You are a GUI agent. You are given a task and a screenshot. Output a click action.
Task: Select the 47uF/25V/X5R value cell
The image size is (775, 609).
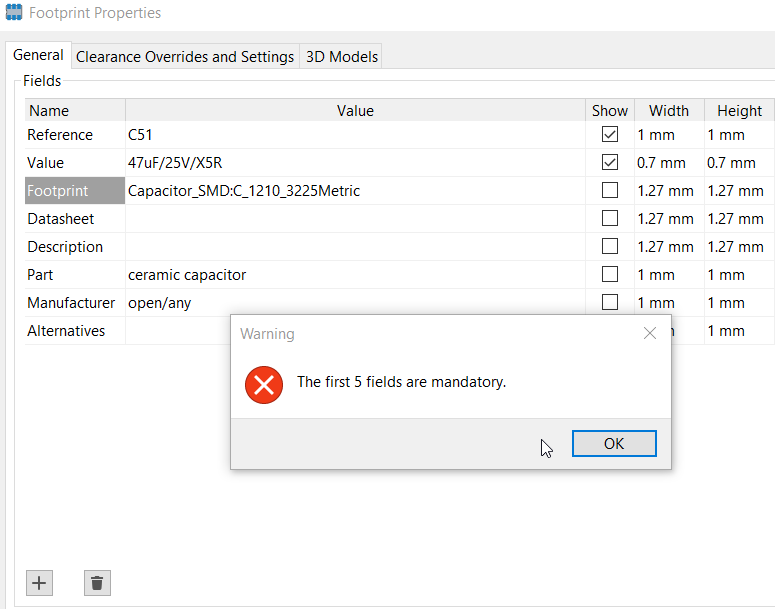[x=355, y=163]
